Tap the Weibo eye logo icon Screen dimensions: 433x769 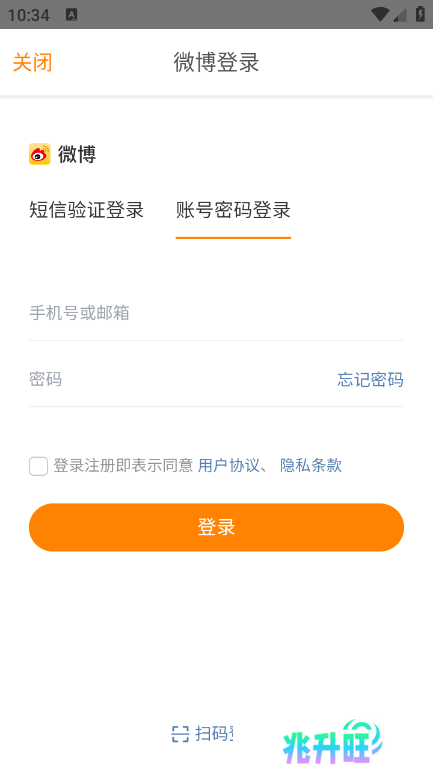(40, 154)
